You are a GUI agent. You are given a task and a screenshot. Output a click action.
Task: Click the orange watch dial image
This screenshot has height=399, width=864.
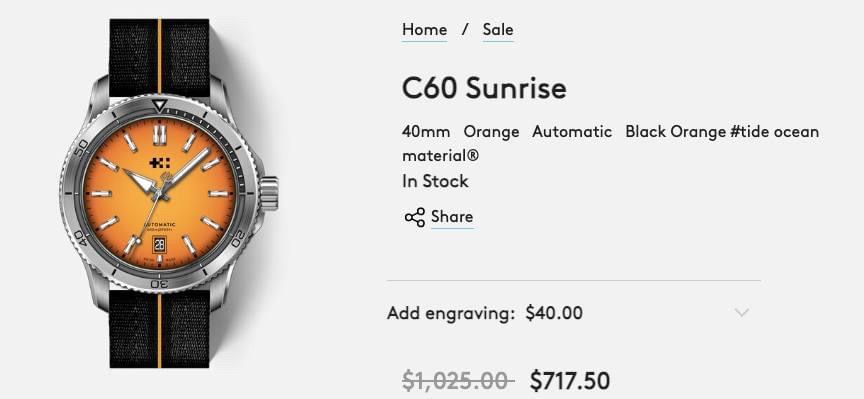[x=159, y=193]
